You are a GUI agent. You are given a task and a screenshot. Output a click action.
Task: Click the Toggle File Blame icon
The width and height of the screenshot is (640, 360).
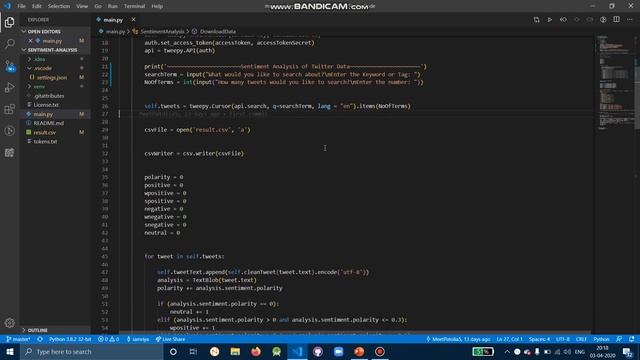pyautogui.click(x=603, y=20)
